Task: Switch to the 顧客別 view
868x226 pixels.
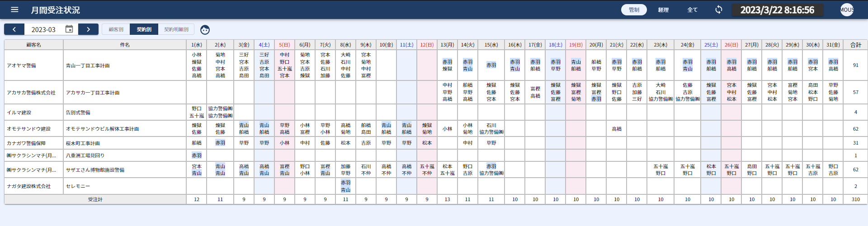Action: pos(116,29)
